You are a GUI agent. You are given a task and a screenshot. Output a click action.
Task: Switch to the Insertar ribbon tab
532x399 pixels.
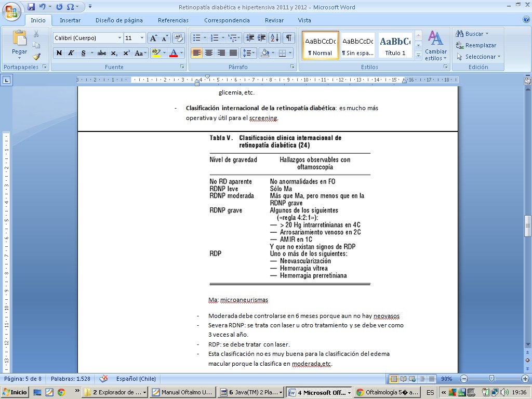point(70,20)
